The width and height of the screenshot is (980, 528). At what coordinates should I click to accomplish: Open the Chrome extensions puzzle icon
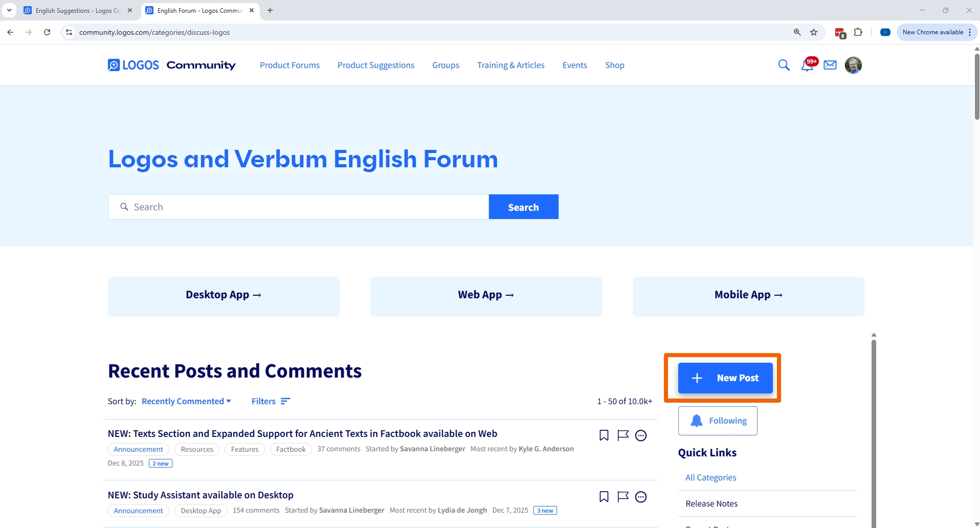tap(858, 32)
